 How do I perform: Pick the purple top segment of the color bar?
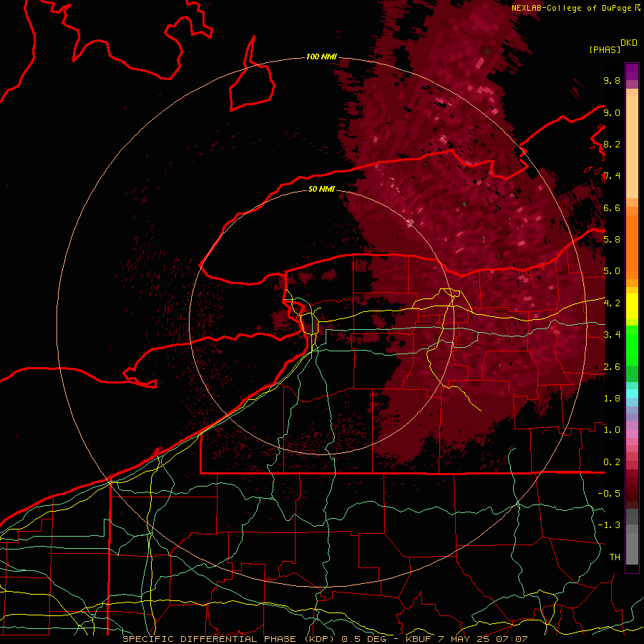tap(632, 72)
